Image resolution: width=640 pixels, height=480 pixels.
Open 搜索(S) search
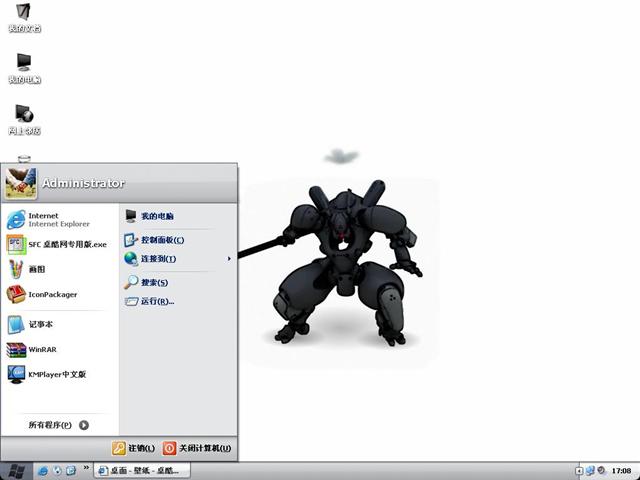[x=146, y=282]
